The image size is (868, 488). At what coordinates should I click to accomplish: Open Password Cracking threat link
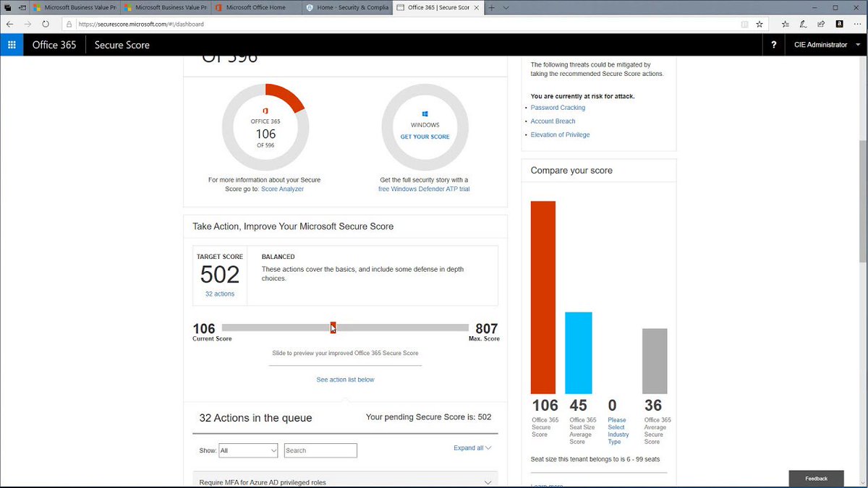[558, 108]
